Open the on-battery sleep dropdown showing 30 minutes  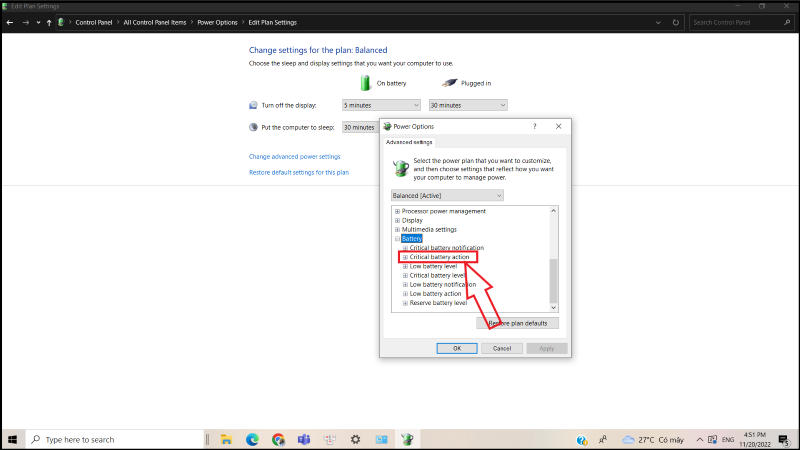361,127
